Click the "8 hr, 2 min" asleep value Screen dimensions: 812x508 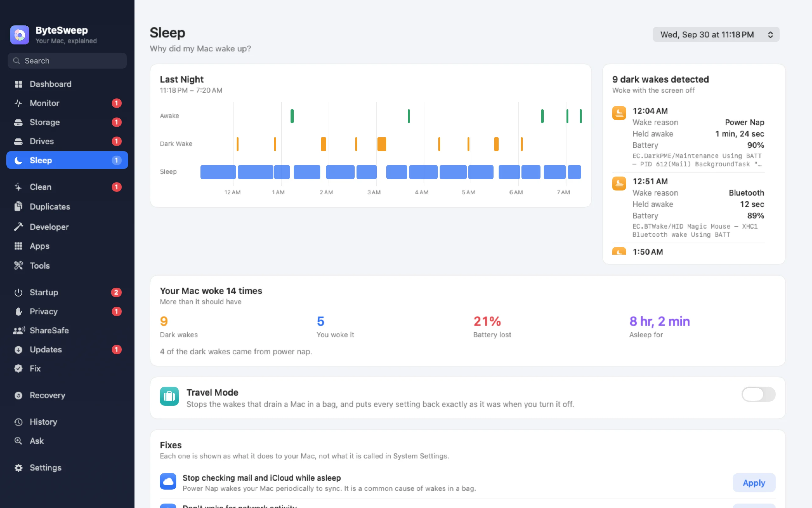[x=659, y=322]
